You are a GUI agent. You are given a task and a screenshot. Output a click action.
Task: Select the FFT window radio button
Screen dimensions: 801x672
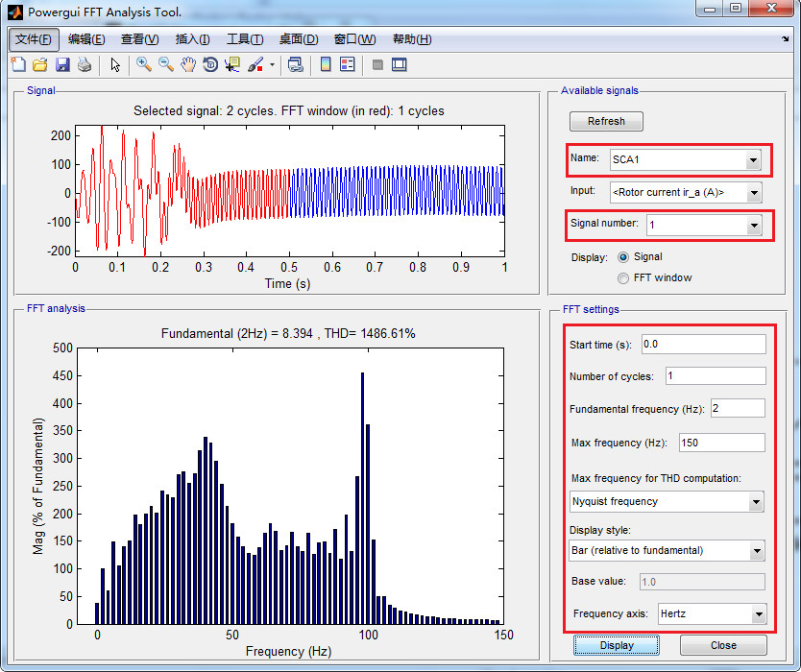point(624,277)
